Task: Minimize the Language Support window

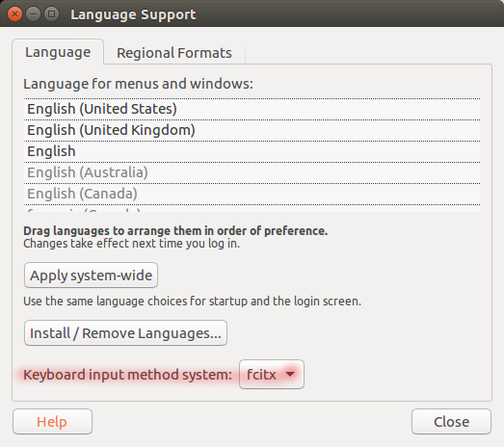Action: pyautogui.click(x=33, y=14)
